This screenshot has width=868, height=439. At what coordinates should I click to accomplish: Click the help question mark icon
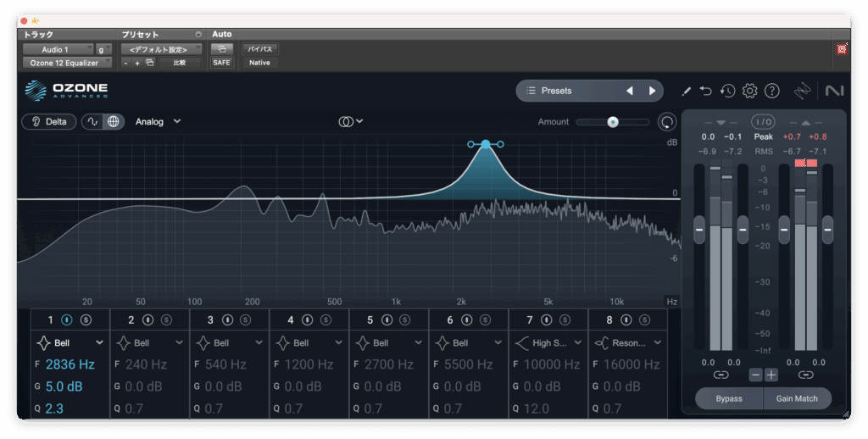(771, 91)
